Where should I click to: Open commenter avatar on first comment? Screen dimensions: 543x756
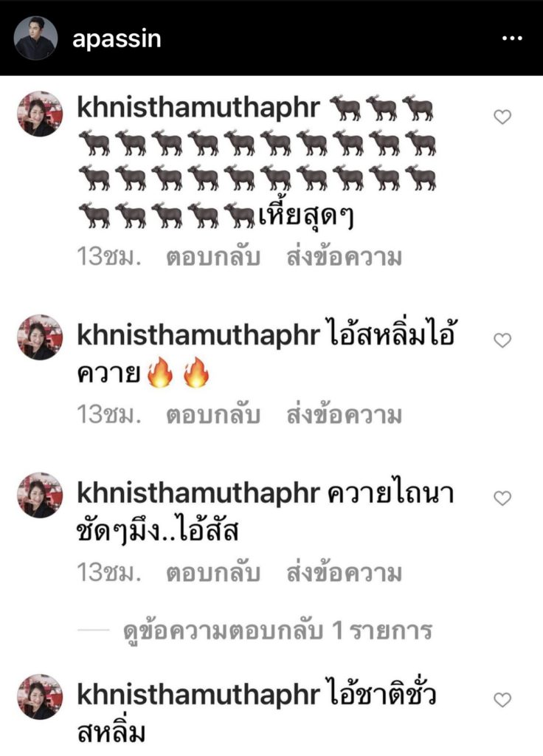40,114
